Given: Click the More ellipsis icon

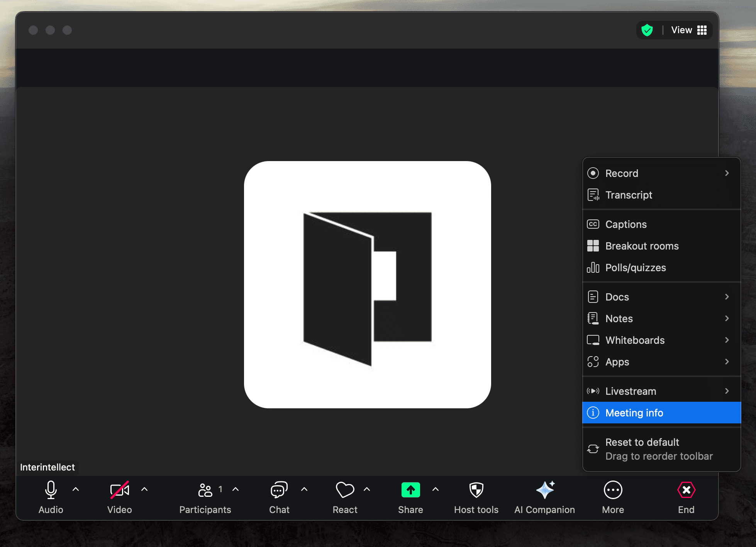Looking at the screenshot, I should [x=613, y=490].
